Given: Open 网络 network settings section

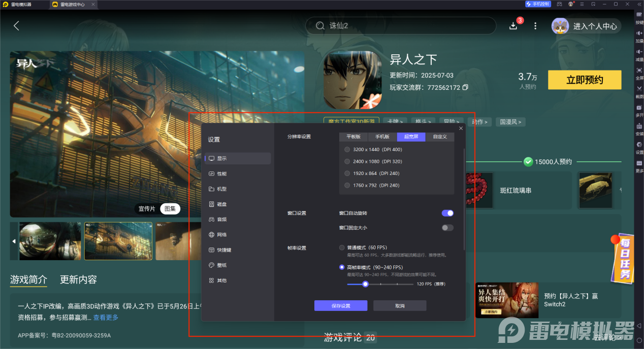Looking at the screenshot, I should click(238, 234).
